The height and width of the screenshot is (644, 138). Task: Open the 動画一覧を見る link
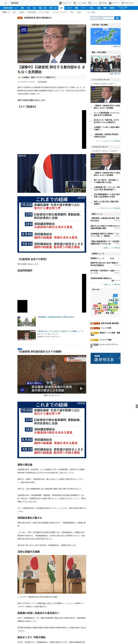pyautogui.click(x=115, y=74)
